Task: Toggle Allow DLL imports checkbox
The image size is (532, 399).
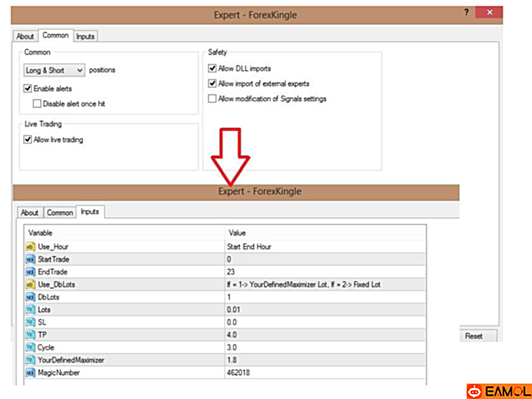Action: coord(212,68)
